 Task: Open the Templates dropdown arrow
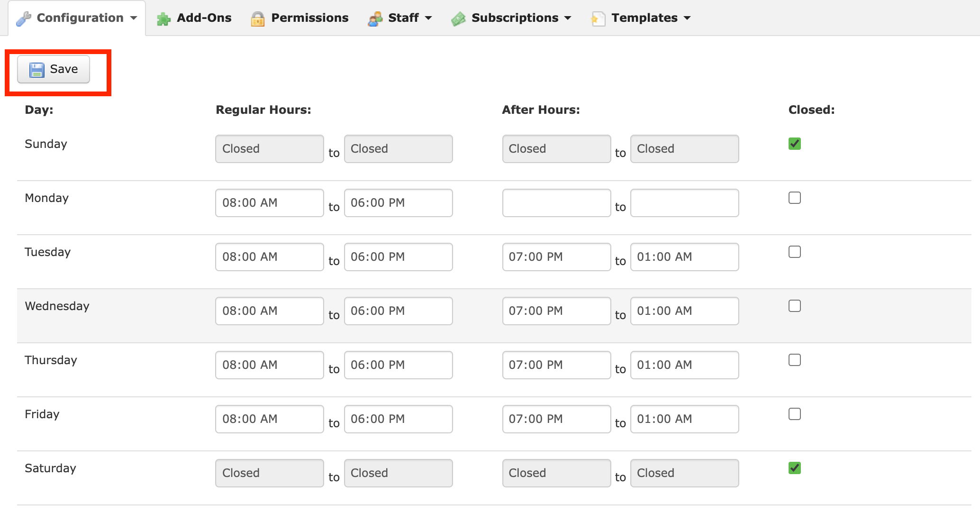click(687, 18)
